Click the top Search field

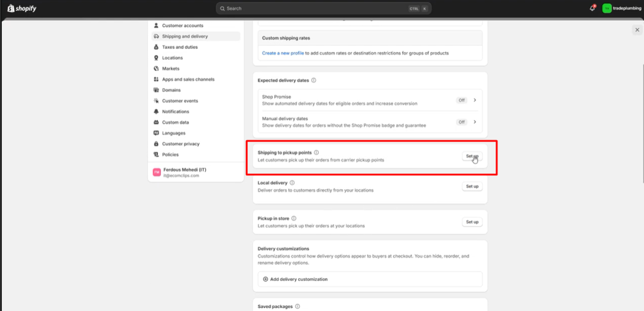(324, 8)
